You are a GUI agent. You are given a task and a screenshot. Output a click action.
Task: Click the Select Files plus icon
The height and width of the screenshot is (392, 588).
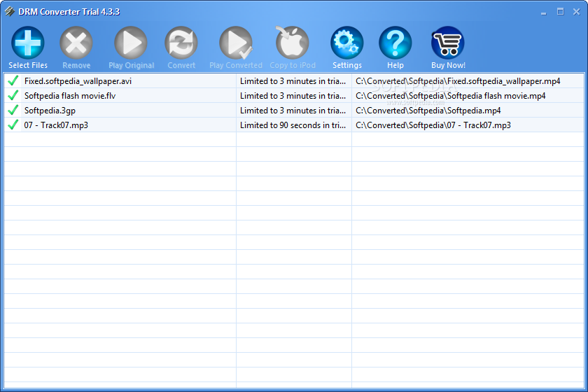(x=28, y=43)
